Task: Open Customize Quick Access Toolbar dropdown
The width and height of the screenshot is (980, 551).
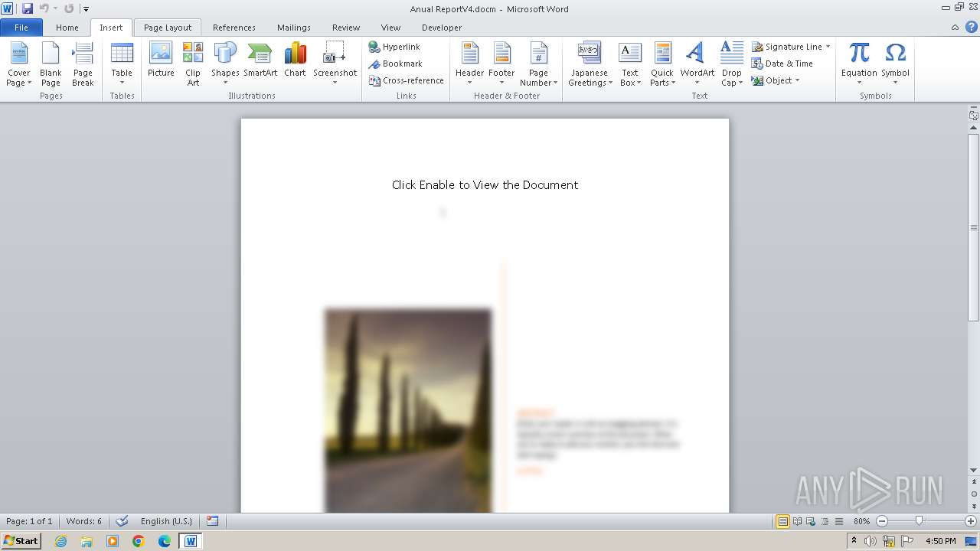Action: tap(86, 9)
